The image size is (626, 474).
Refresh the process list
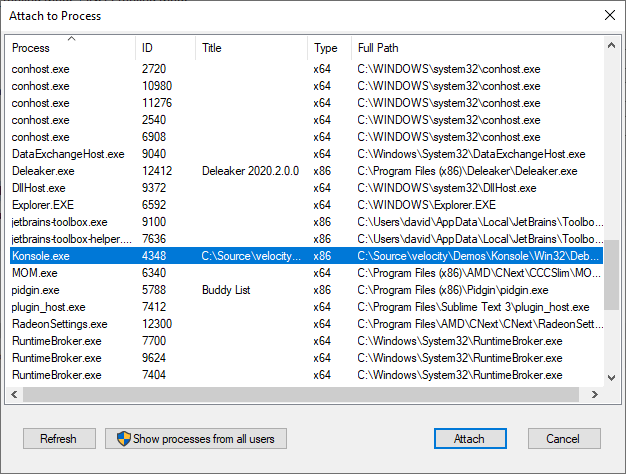[x=59, y=438]
